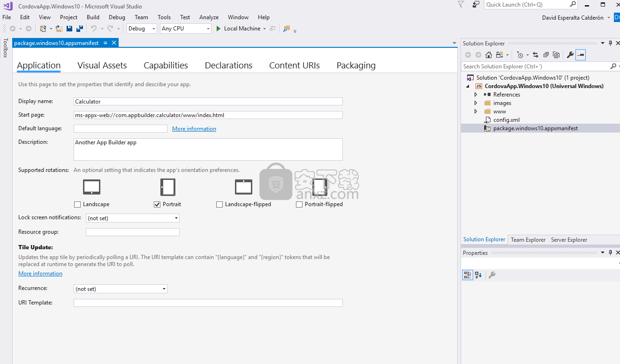Image resolution: width=620 pixels, height=364 pixels.
Task: Click the Start page field
Action: (208, 115)
